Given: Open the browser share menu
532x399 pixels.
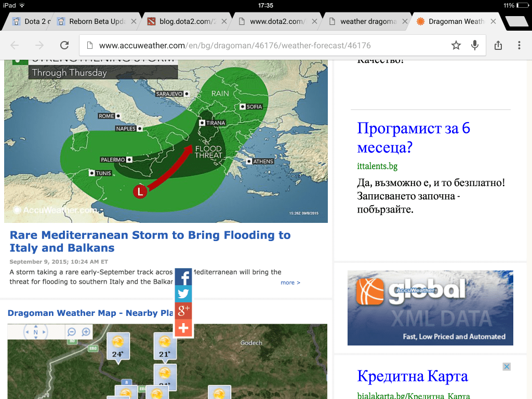Looking at the screenshot, I should (x=498, y=45).
